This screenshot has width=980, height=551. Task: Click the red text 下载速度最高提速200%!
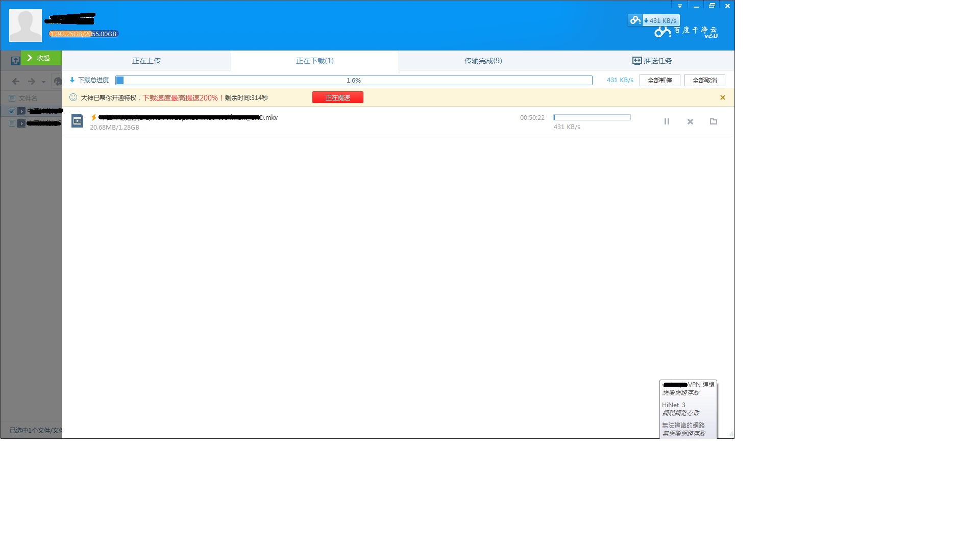coord(183,97)
